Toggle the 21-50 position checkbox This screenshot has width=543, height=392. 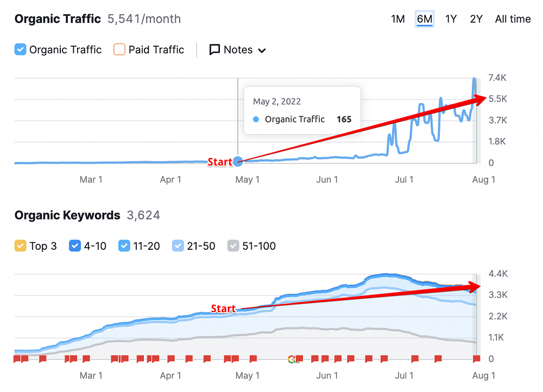(x=178, y=246)
